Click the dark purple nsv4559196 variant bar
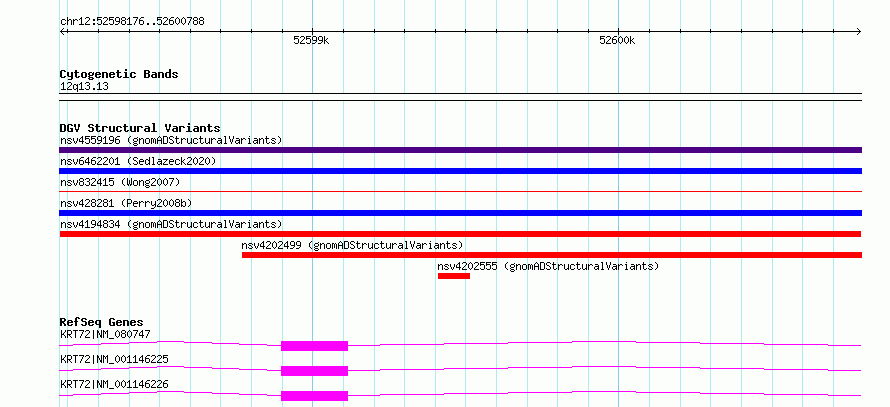Image resolution: width=890 pixels, height=407 pixels. coord(460,150)
